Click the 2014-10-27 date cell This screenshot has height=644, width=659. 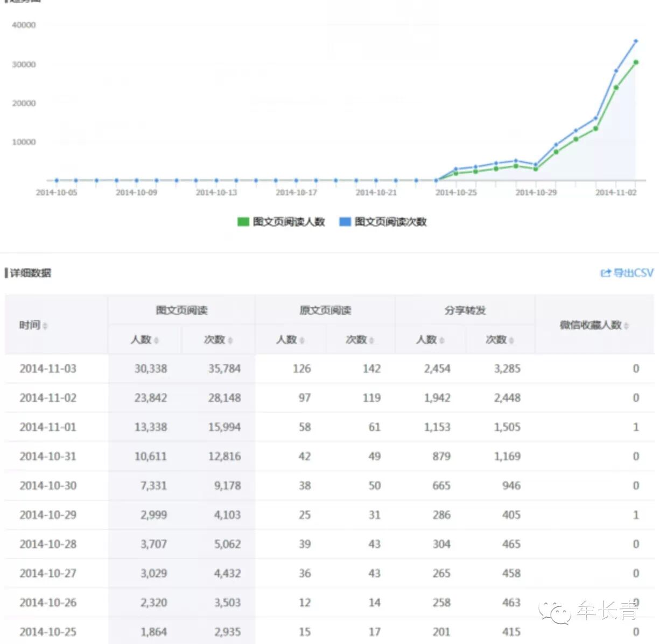pos(48,573)
